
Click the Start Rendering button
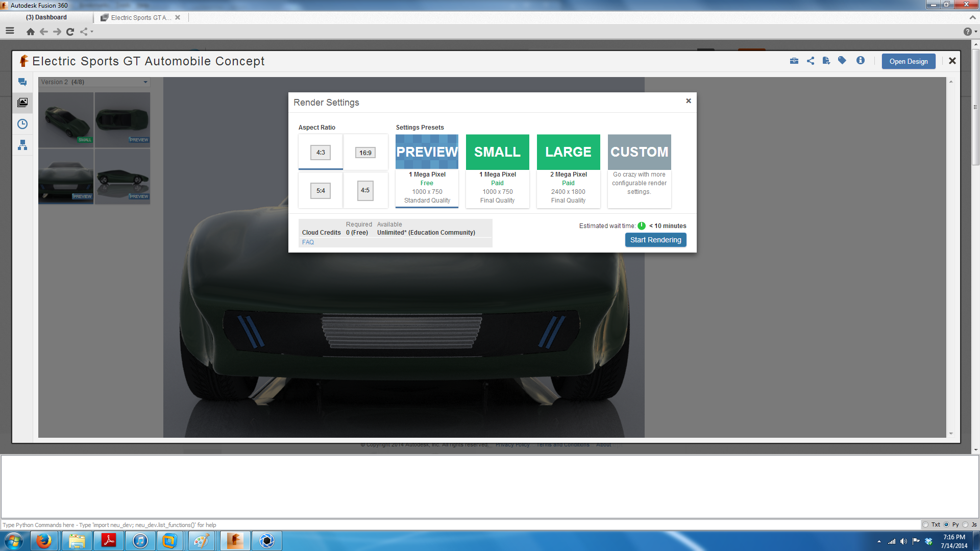click(655, 240)
